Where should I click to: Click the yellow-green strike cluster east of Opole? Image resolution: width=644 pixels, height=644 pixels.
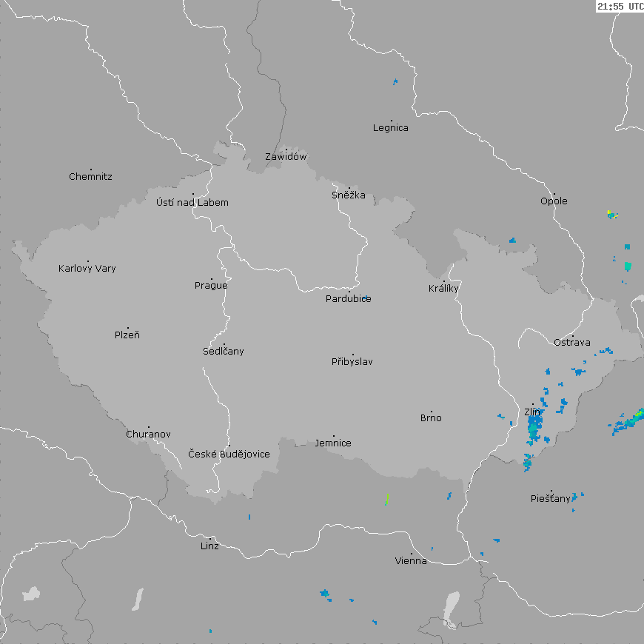click(x=612, y=215)
